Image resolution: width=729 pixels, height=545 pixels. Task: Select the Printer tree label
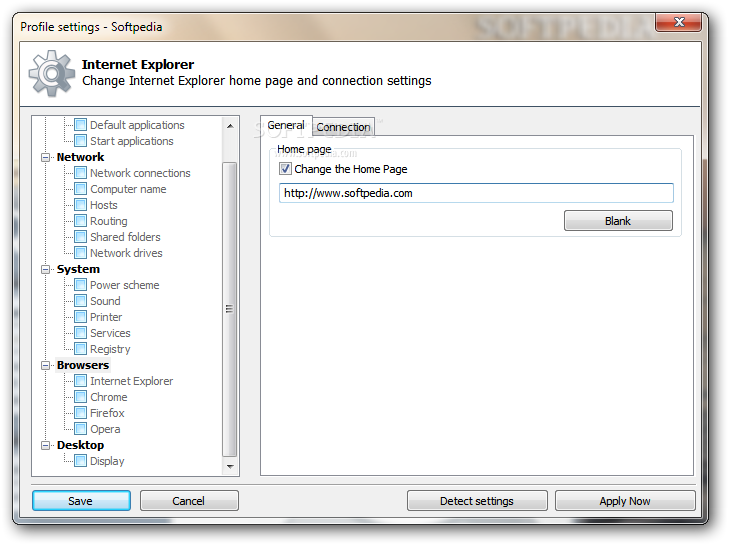(106, 317)
